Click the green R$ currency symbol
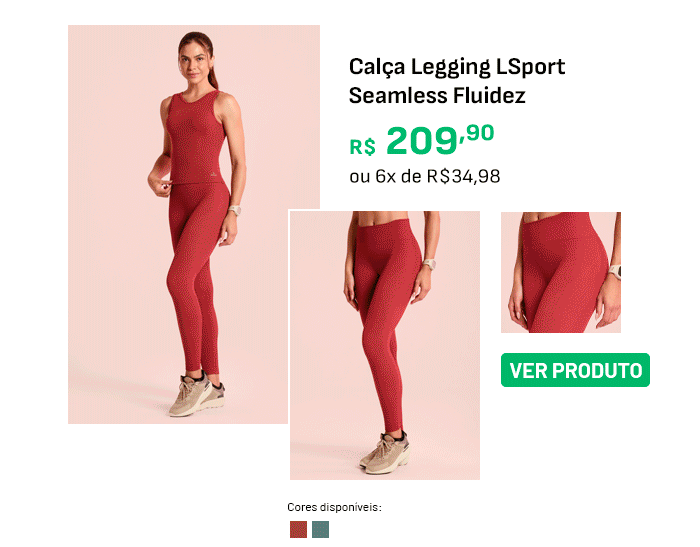The image size is (700, 547). tap(362, 146)
